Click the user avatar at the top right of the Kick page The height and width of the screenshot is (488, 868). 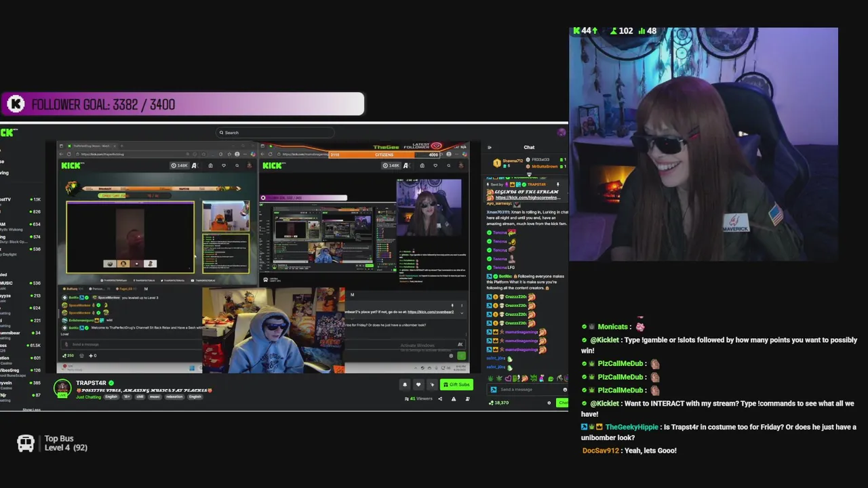click(x=561, y=133)
